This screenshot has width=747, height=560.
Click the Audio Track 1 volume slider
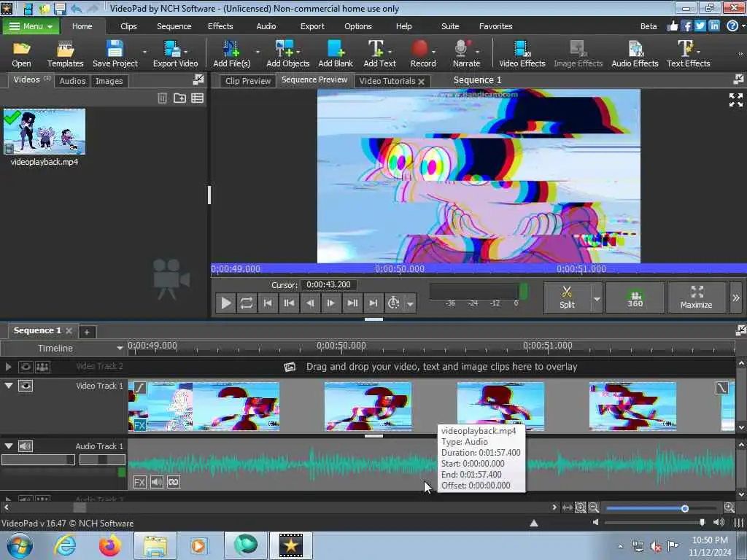point(38,459)
